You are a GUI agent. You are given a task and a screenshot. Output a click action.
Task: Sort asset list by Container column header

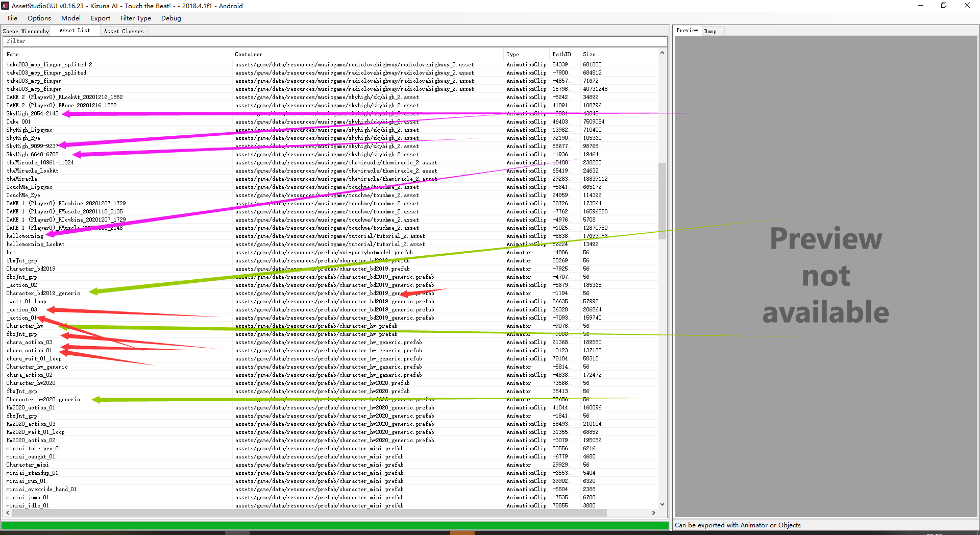pos(249,54)
